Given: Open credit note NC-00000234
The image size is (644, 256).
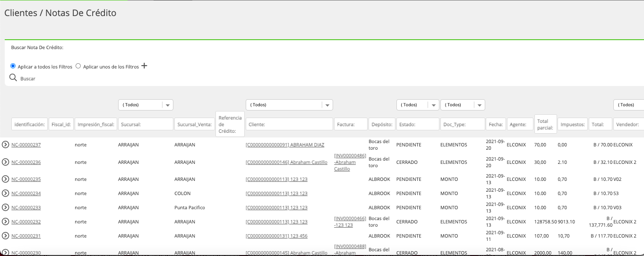Looking at the screenshot, I should coord(26,193).
